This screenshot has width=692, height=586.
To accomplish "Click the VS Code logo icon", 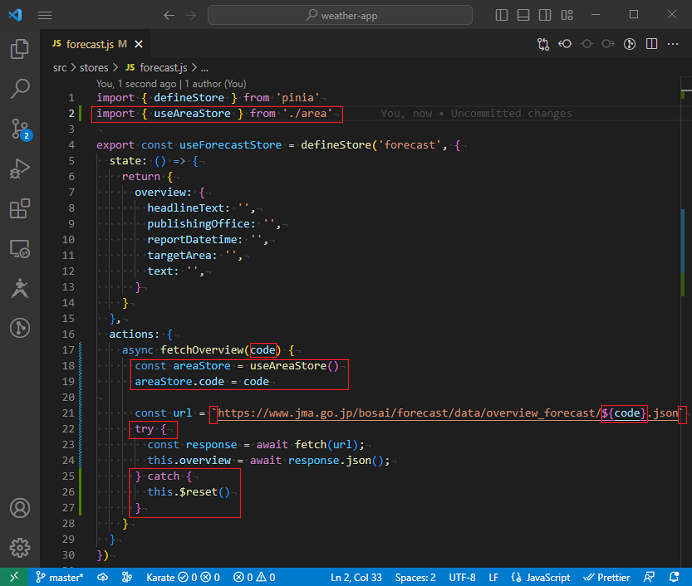I will (x=15, y=15).
